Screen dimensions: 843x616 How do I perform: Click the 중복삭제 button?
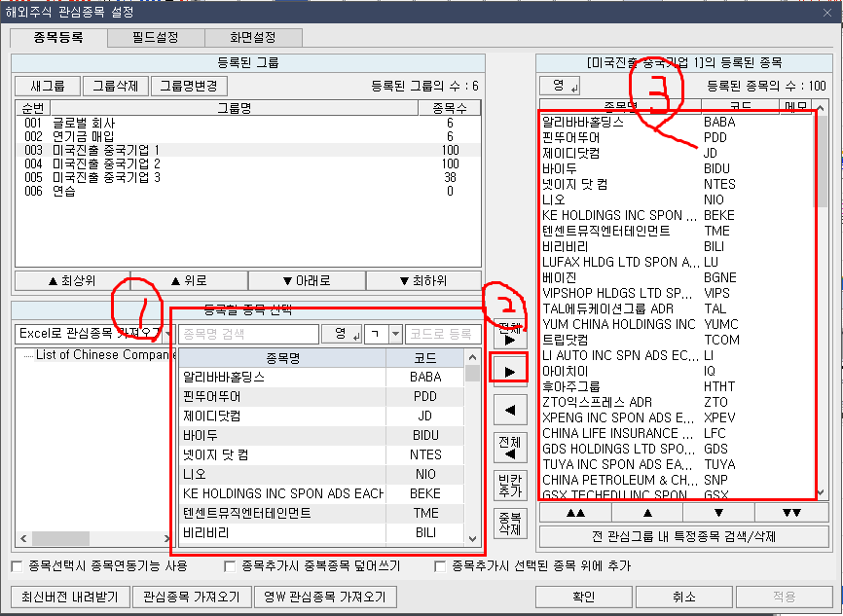pyautogui.click(x=510, y=524)
